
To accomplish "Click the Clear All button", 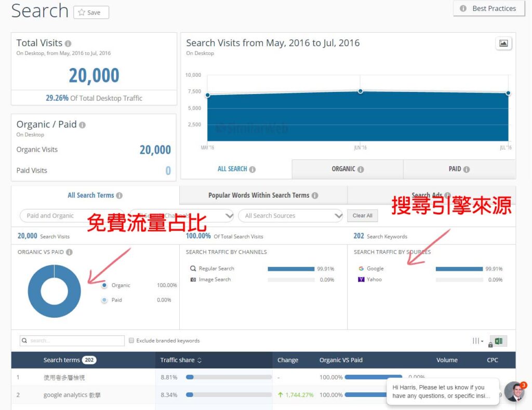I will pyautogui.click(x=362, y=216).
